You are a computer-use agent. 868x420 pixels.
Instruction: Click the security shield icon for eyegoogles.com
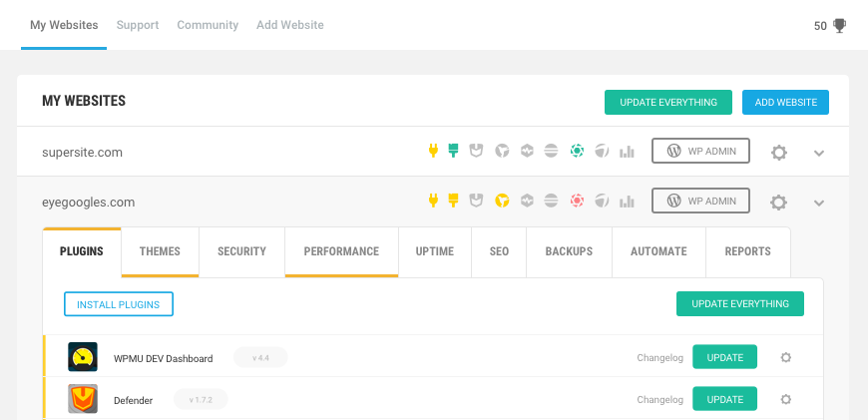coord(476,201)
